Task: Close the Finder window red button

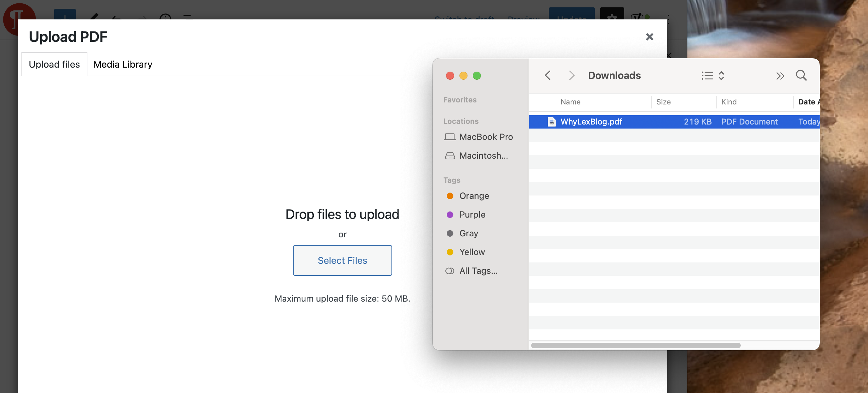Action: [450, 76]
